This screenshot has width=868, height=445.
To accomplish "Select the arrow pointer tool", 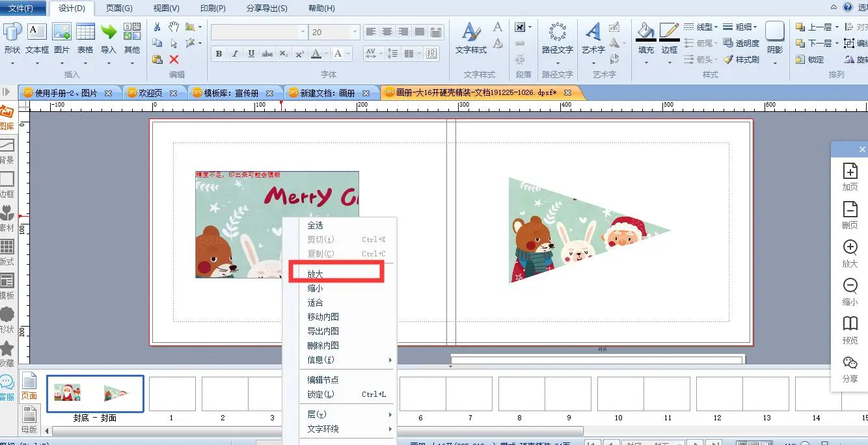I will (x=174, y=43).
